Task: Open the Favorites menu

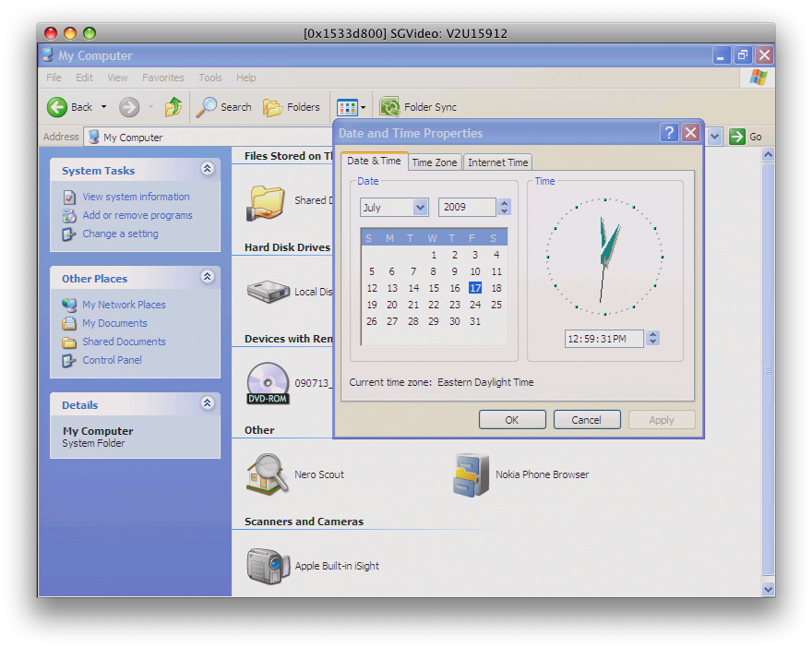Action: 162,78
